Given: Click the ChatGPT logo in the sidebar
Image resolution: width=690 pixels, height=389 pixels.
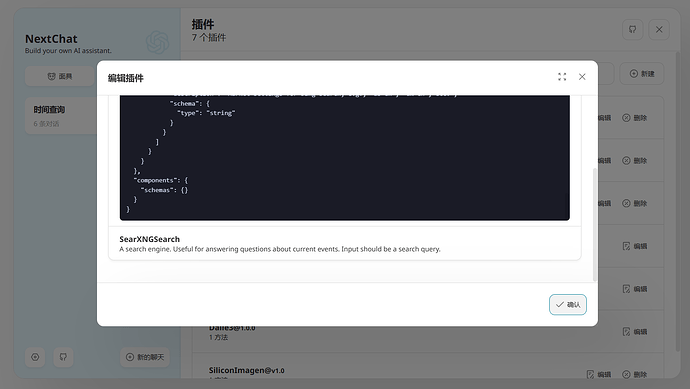Looking at the screenshot, I should (158, 42).
